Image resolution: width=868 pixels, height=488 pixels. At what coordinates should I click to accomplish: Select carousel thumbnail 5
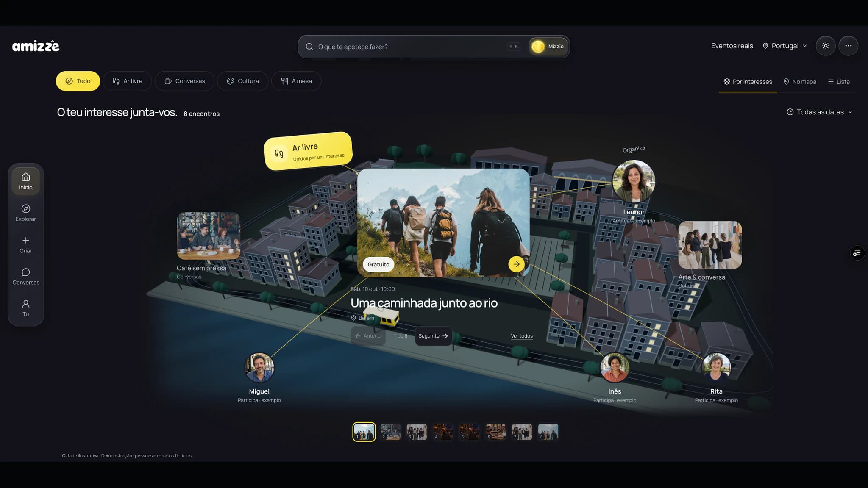[469, 432]
